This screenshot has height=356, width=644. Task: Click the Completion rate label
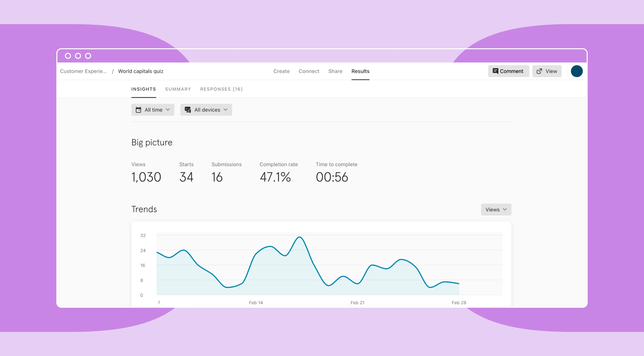click(279, 164)
